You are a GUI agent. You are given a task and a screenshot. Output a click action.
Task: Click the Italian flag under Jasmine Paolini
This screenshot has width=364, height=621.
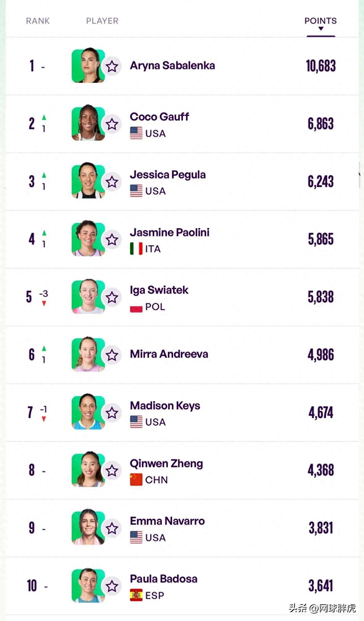(136, 249)
